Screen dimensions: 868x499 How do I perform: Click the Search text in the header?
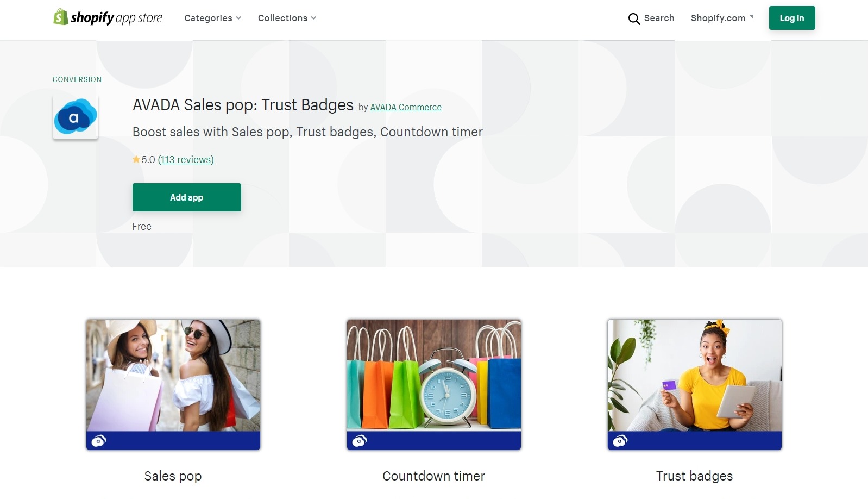659,18
